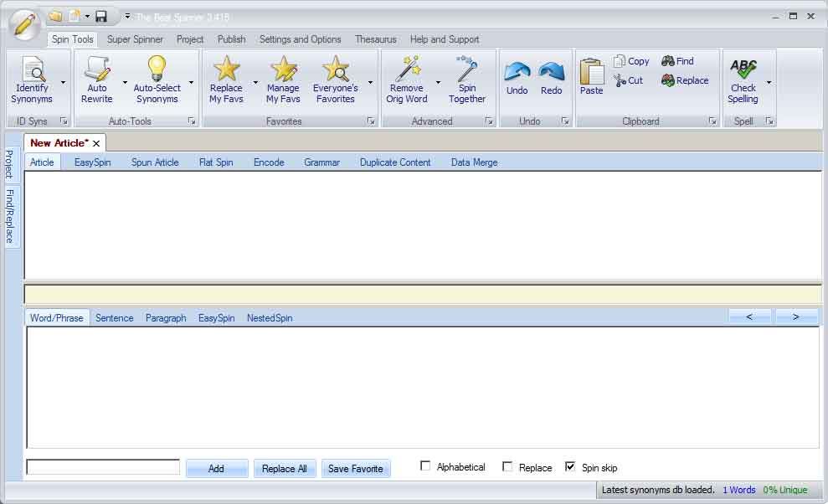Open the quick access toolbar customize dropdown
The image size is (828, 504).
click(127, 17)
